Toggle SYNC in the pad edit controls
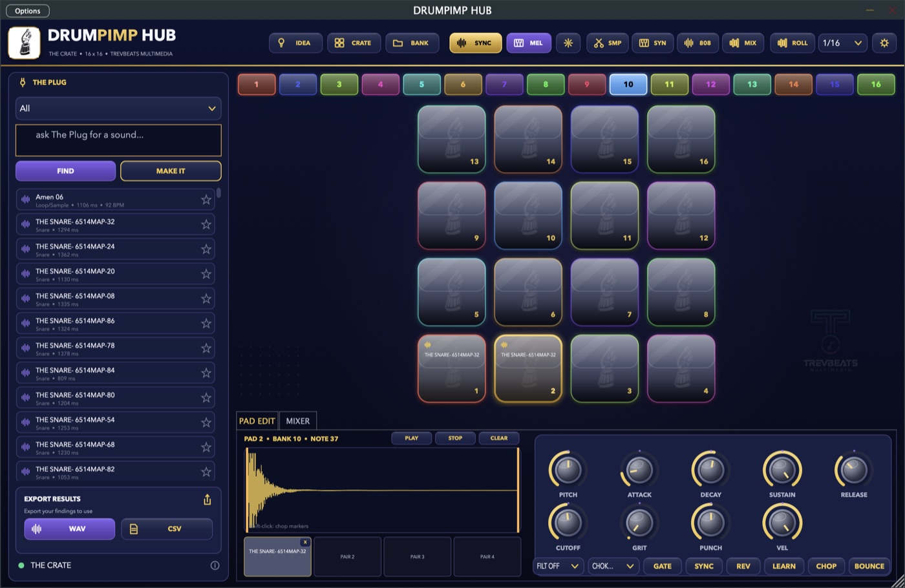 tap(704, 566)
